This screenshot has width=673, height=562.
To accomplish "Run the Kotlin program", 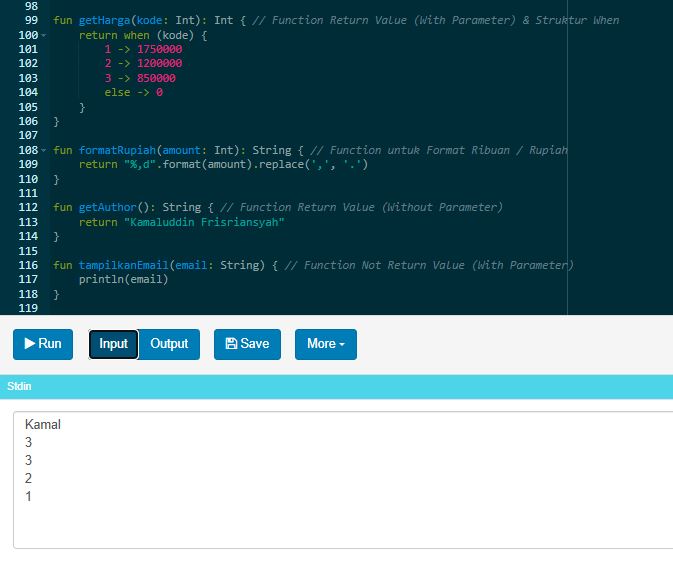I will tap(43, 344).
